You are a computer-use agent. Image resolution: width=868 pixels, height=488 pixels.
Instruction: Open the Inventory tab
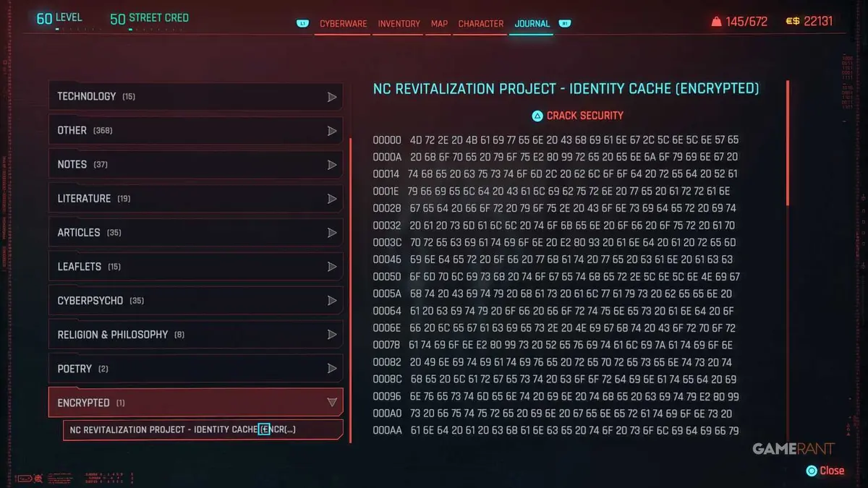(x=399, y=24)
